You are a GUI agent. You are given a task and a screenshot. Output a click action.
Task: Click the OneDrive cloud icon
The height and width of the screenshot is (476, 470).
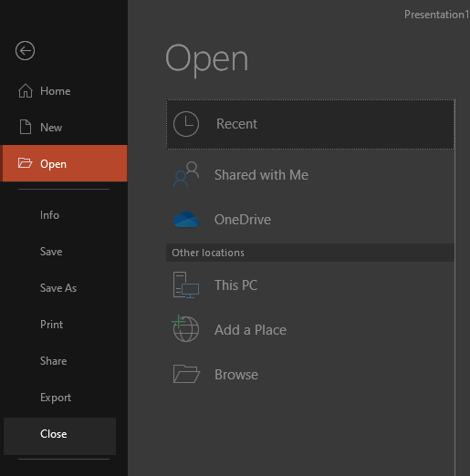coord(186,219)
